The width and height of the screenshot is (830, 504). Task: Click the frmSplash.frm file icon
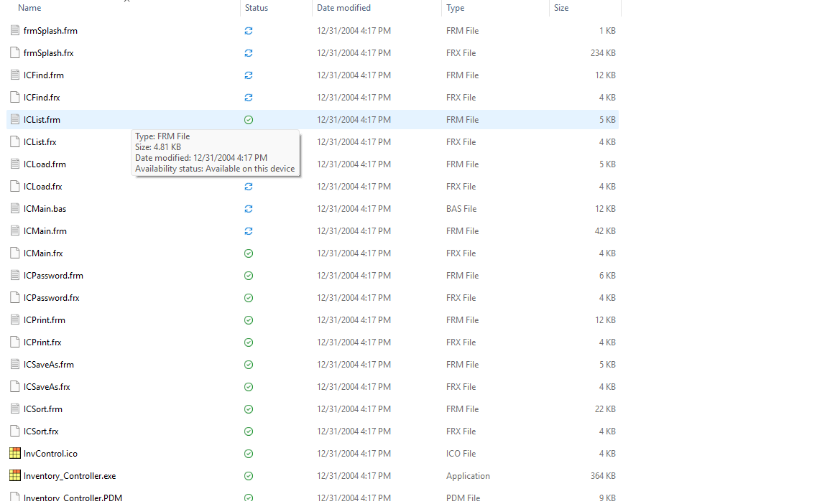(x=14, y=31)
